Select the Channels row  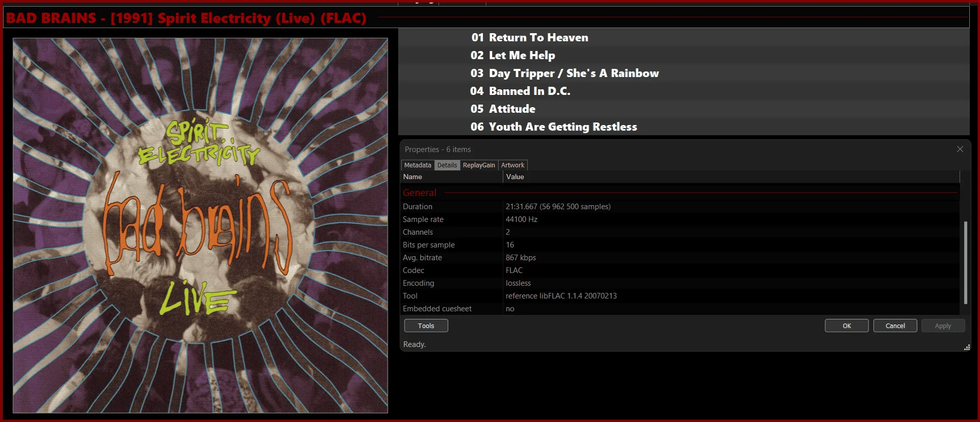[x=680, y=232]
